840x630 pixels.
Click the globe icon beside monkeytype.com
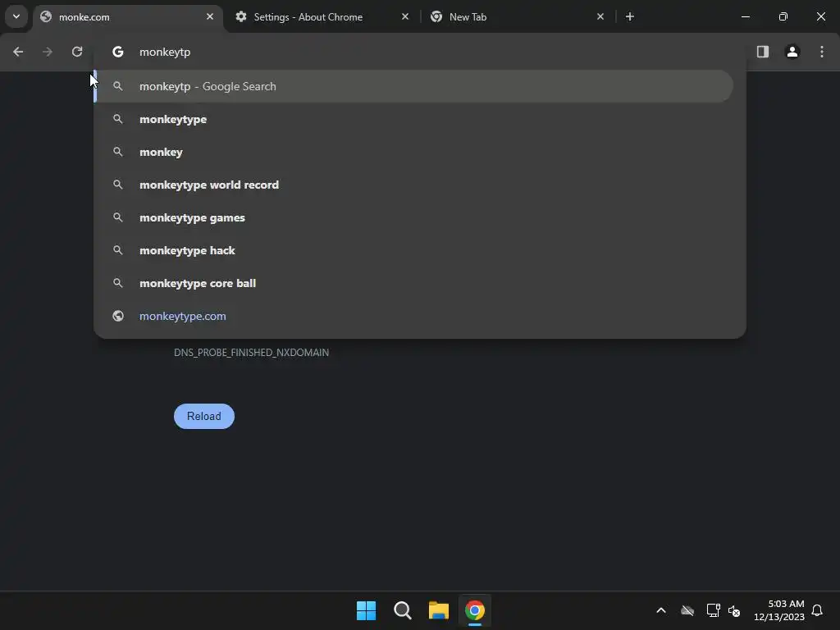click(118, 316)
